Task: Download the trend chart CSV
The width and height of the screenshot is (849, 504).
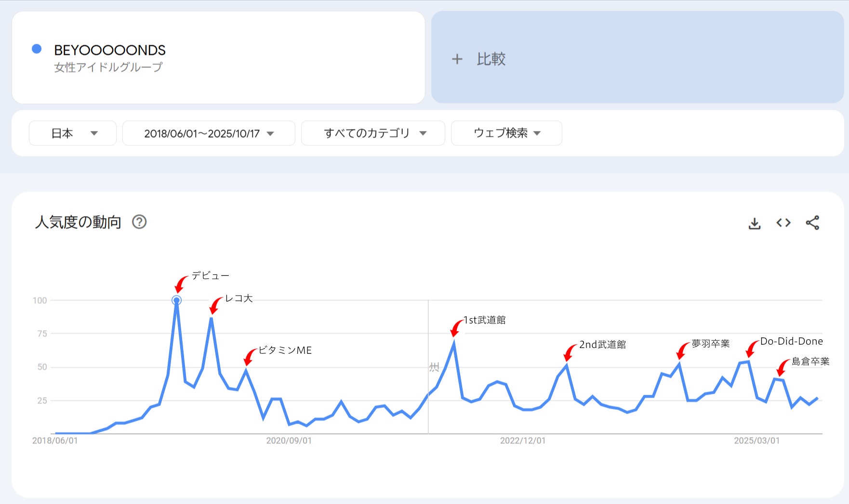Action: tap(755, 223)
